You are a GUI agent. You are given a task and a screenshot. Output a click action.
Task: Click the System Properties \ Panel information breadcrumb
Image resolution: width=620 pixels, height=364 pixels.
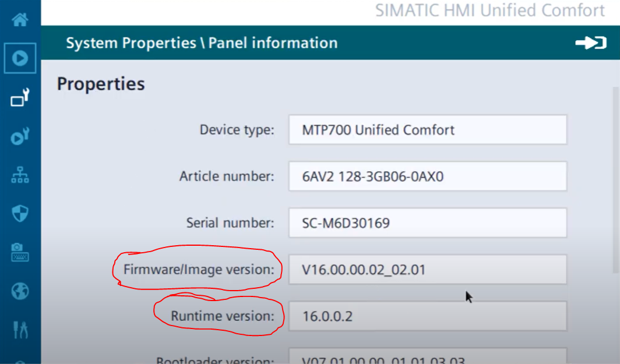click(x=202, y=43)
